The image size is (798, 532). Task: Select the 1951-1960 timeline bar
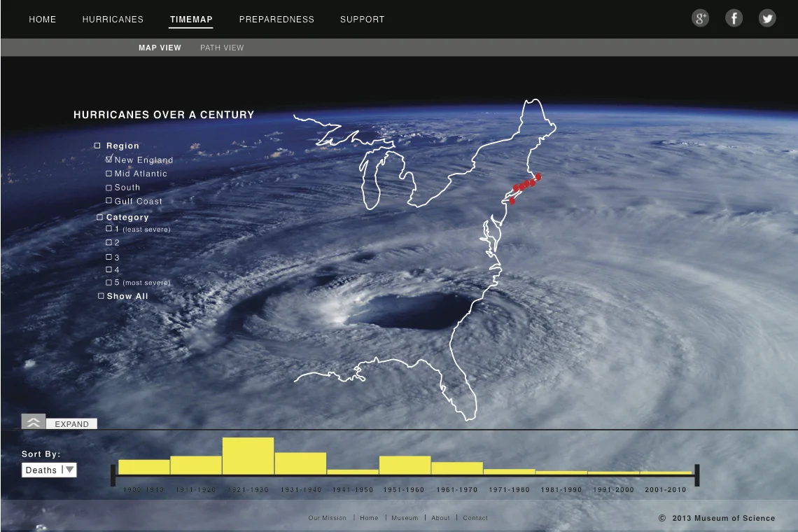click(x=405, y=465)
